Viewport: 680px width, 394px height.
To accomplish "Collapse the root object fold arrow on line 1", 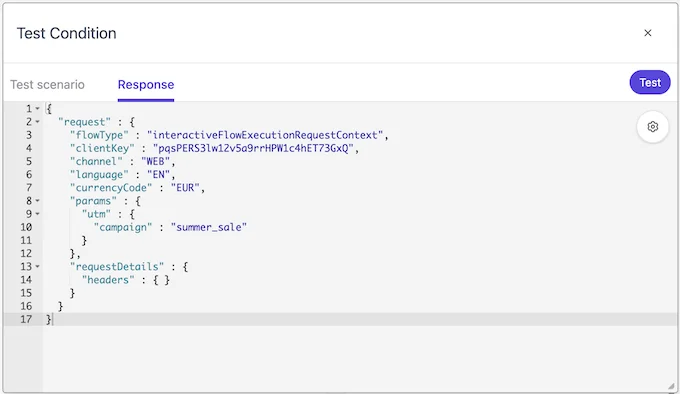I will tap(38, 109).
